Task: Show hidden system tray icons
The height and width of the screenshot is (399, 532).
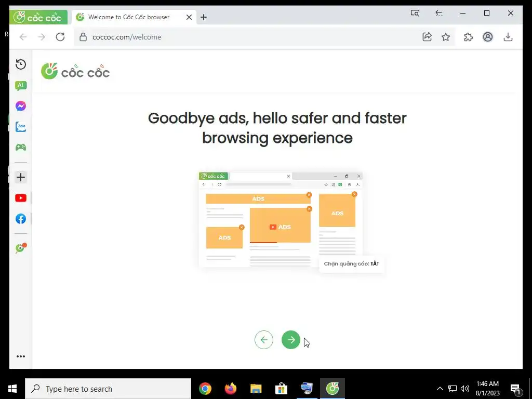Action: (x=440, y=389)
